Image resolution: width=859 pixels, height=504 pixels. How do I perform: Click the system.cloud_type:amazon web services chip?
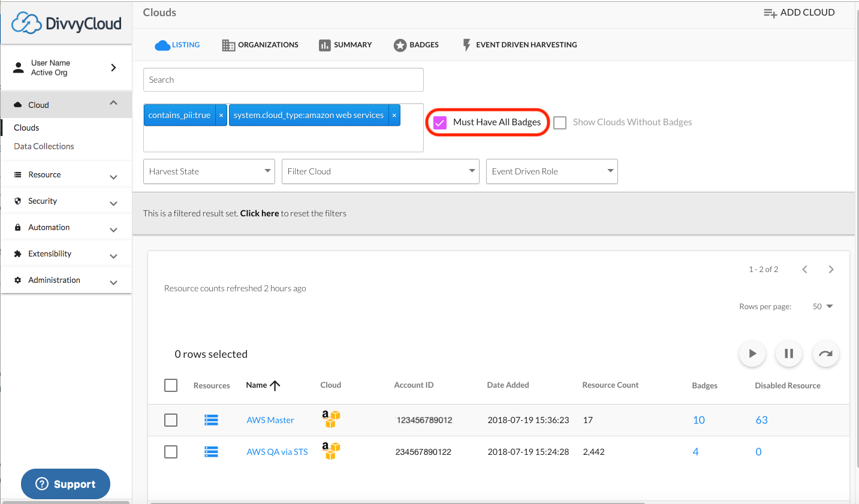point(309,115)
